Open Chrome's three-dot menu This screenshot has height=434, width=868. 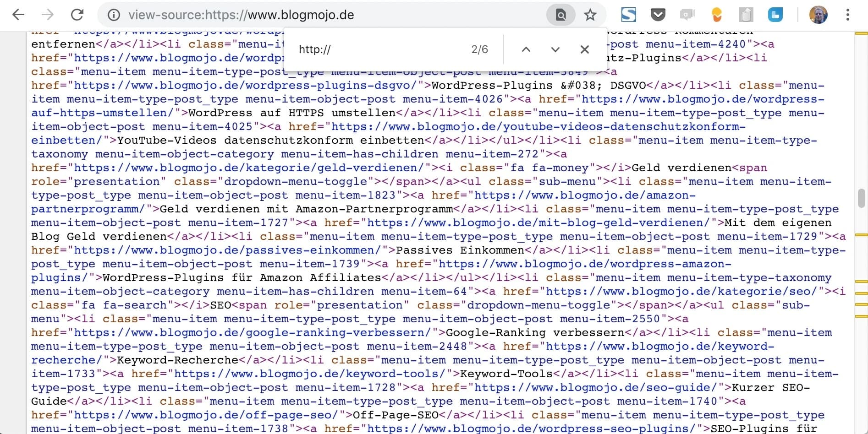pyautogui.click(x=848, y=14)
